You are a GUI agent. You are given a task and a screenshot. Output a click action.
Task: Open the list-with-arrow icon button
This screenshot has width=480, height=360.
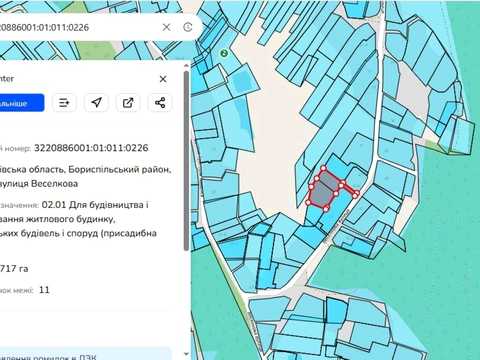point(64,103)
